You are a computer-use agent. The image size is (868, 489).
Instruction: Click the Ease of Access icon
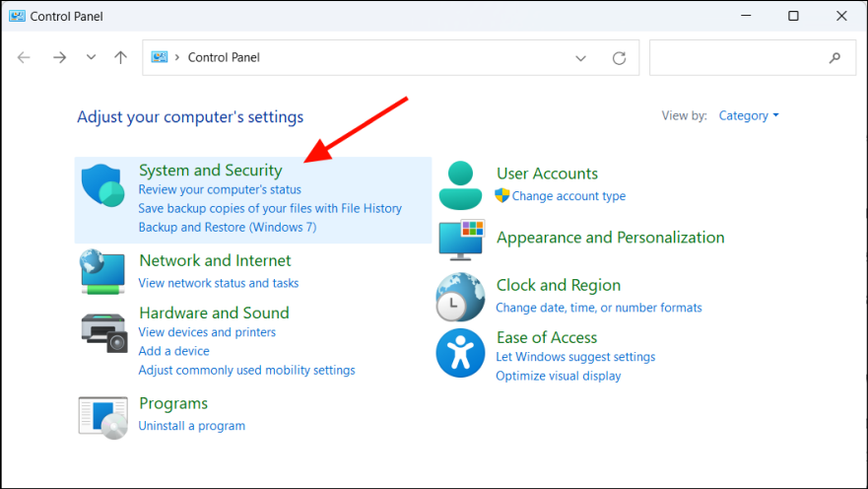click(460, 353)
